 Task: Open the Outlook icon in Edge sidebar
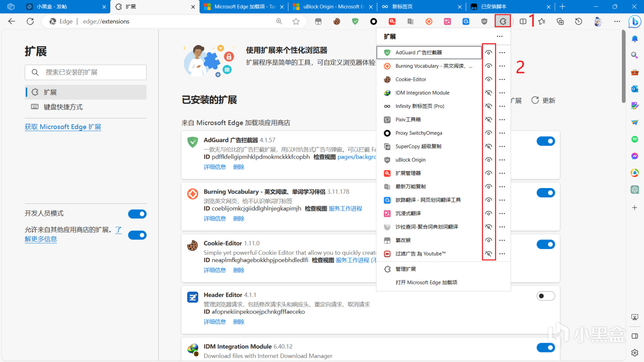635,89
